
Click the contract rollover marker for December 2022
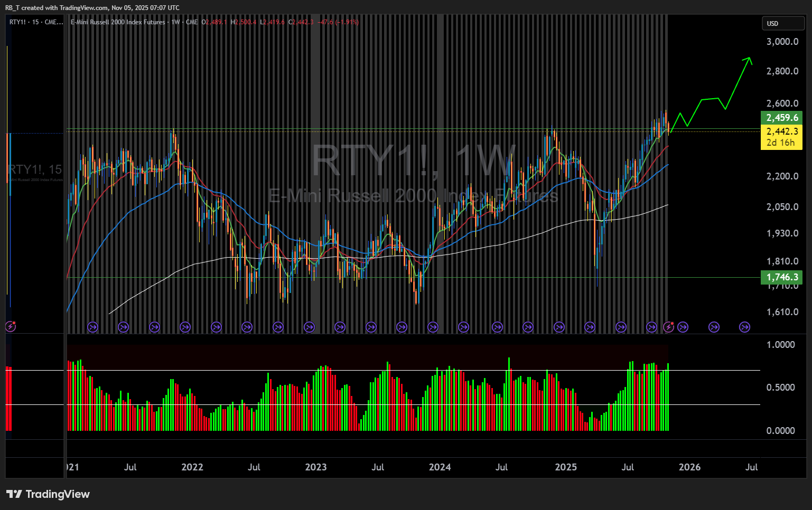309,327
